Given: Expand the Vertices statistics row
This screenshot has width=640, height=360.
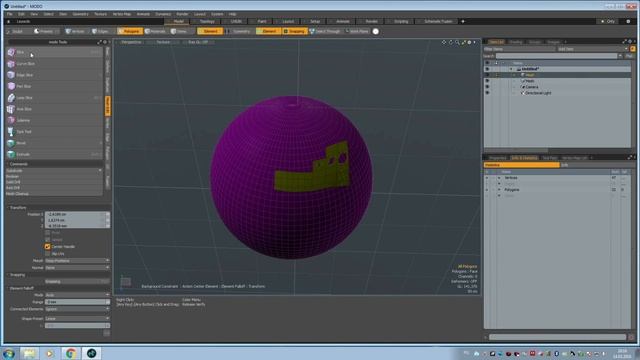Looking at the screenshot, I should click(499, 178).
